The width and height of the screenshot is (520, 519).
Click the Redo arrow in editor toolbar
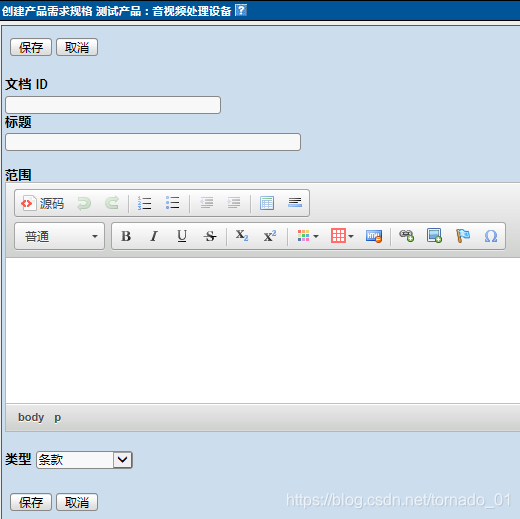pyautogui.click(x=112, y=203)
